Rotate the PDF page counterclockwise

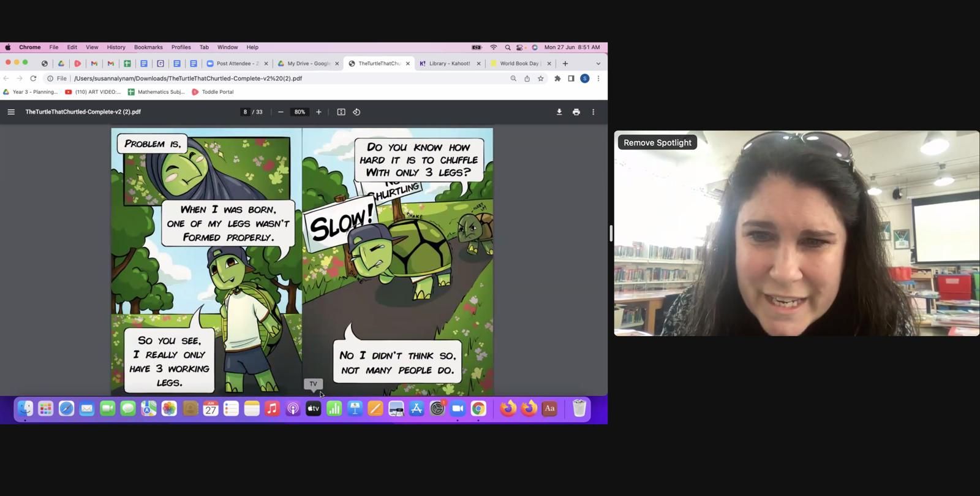click(356, 112)
